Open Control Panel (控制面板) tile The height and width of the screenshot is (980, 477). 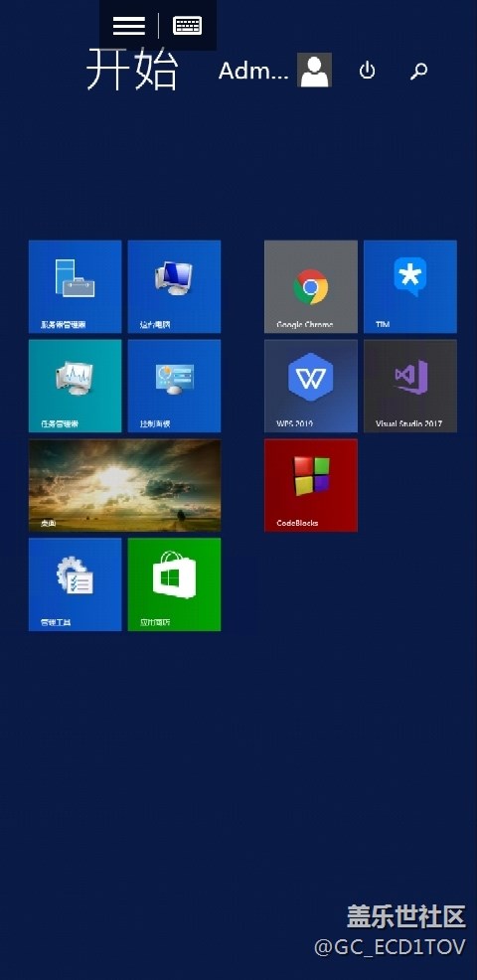coord(175,386)
